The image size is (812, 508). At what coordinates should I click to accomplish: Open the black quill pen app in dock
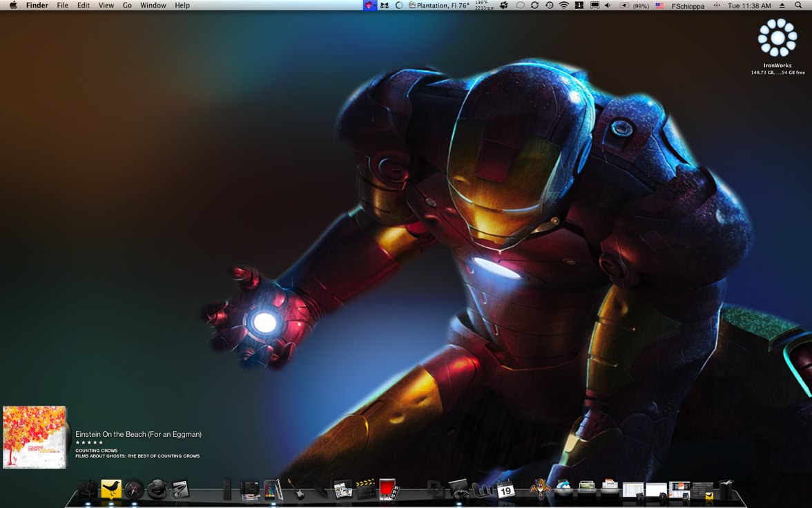(320, 490)
